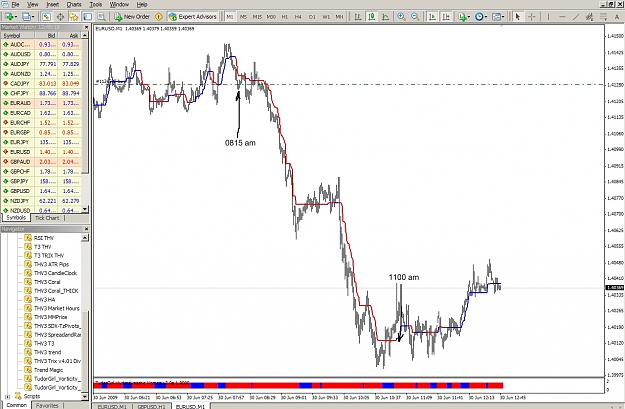Image resolution: width=625 pixels, height=409 pixels.
Task: Toggle the Data Window crosshair icon
Action: (60, 17)
